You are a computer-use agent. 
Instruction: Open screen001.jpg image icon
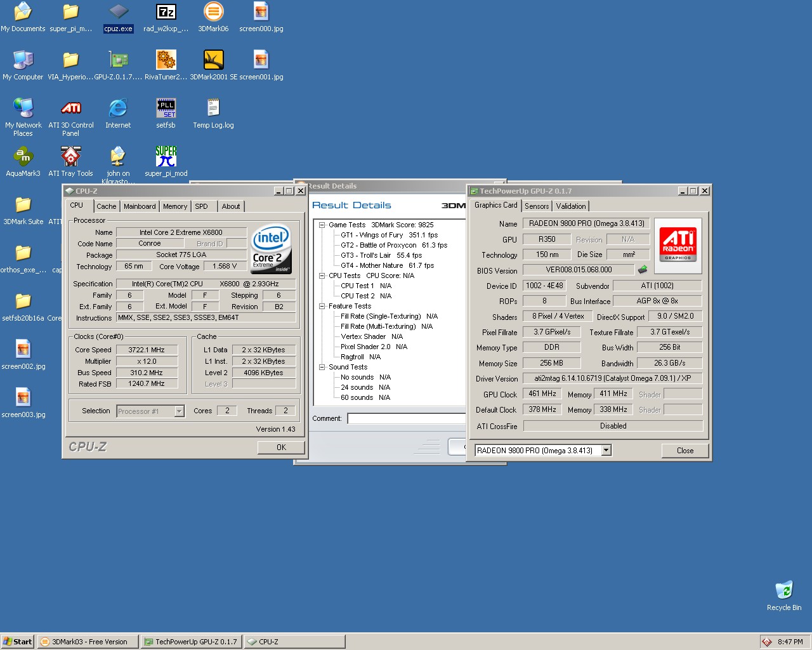coord(261,65)
